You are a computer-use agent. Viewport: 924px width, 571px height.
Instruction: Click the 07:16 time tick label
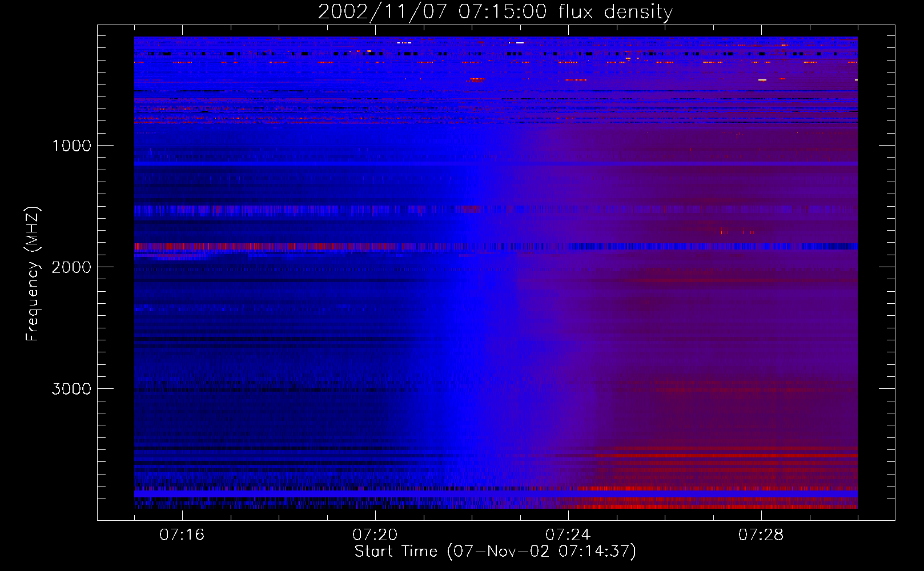[182, 534]
